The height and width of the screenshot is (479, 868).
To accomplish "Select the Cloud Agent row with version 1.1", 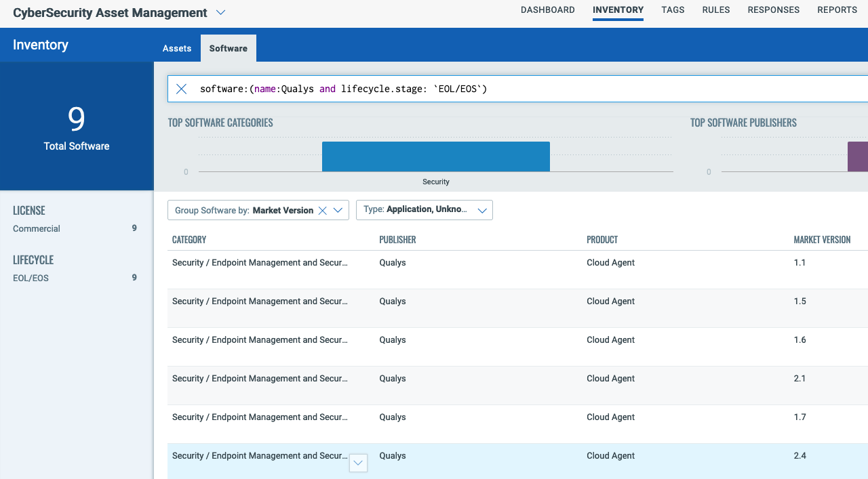I will pyautogui.click(x=475, y=263).
